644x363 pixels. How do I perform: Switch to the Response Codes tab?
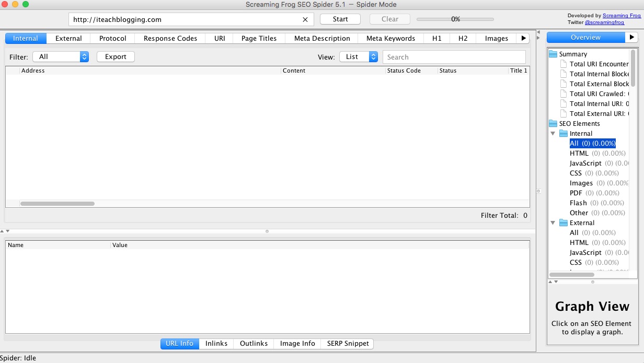[170, 38]
